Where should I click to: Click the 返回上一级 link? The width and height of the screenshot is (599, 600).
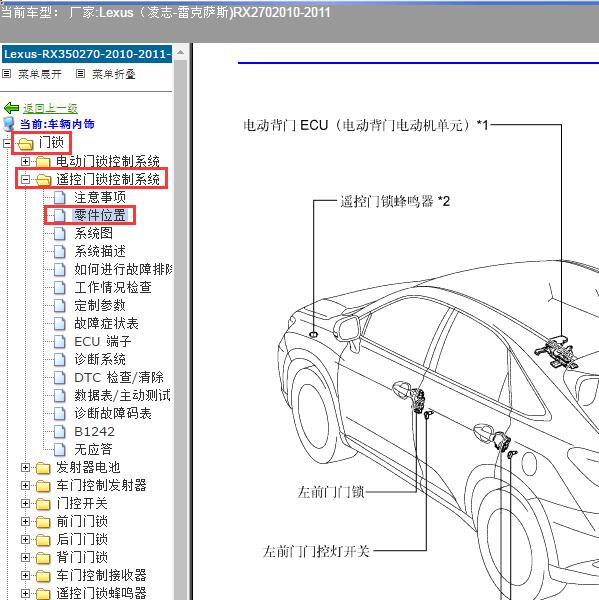(50, 109)
